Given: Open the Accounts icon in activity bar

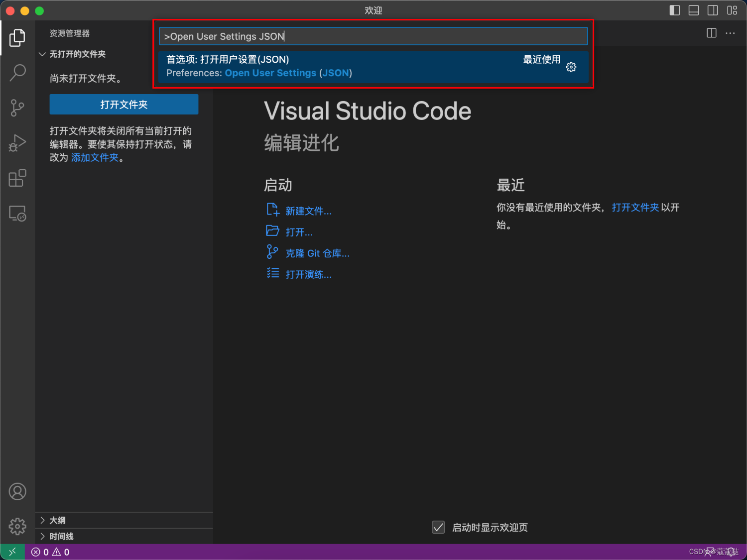Looking at the screenshot, I should (x=17, y=492).
